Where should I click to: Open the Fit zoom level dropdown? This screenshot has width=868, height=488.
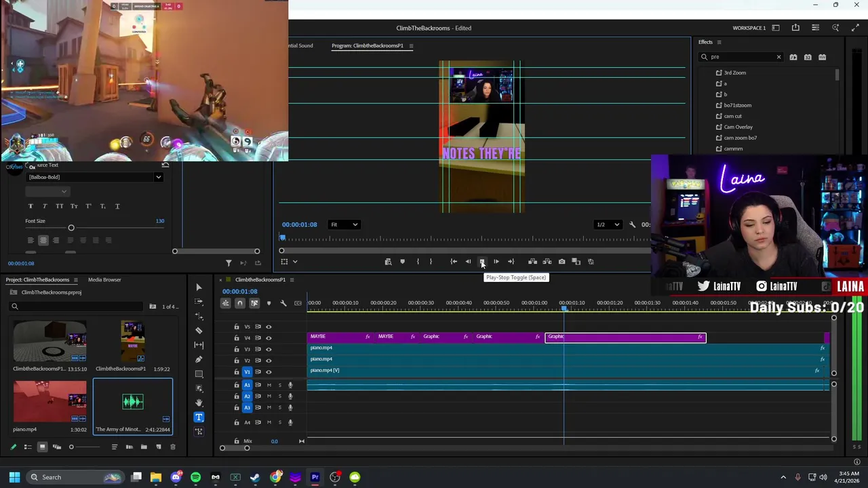(344, 224)
